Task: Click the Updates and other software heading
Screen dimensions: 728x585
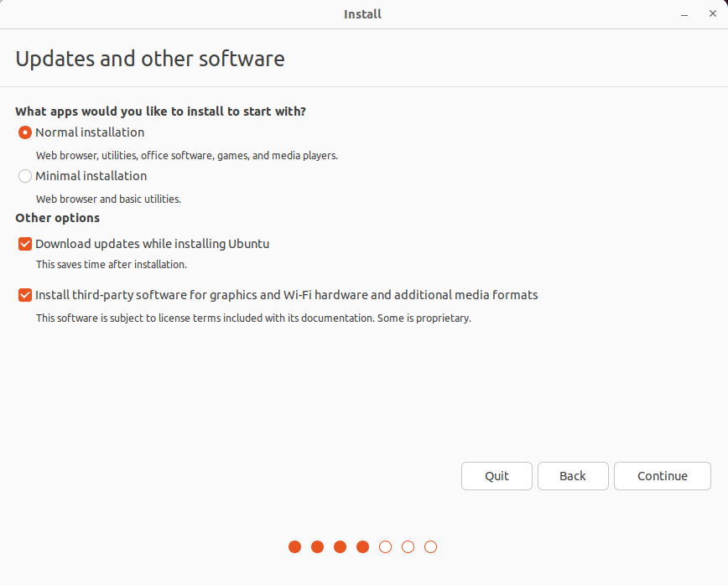Action: tap(150, 60)
